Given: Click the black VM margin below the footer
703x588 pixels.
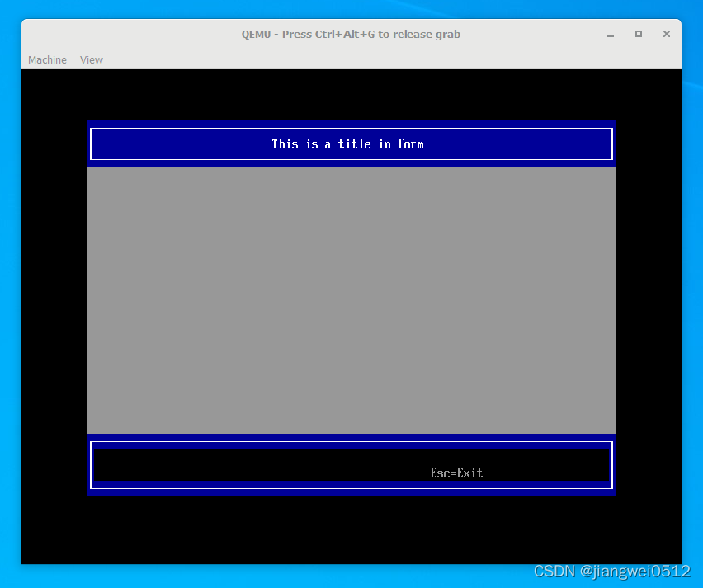Looking at the screenshot, I should point(351,529).
